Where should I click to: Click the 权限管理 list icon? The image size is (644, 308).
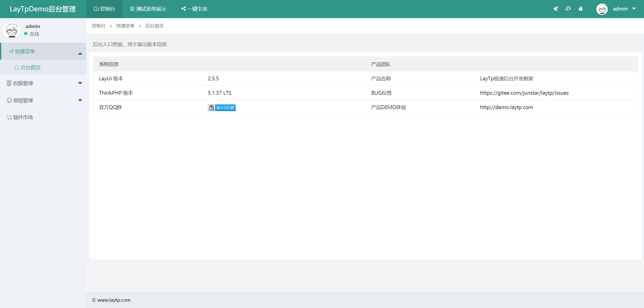pos(9,83)
